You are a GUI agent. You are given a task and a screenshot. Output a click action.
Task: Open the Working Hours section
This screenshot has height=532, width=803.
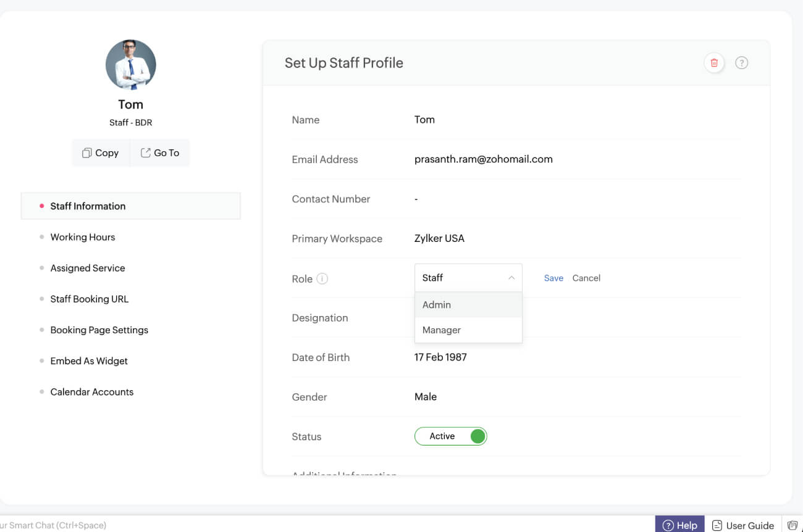point(83,237)
